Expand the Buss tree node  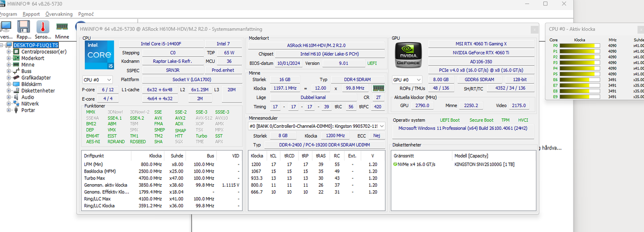click(9, 71)
